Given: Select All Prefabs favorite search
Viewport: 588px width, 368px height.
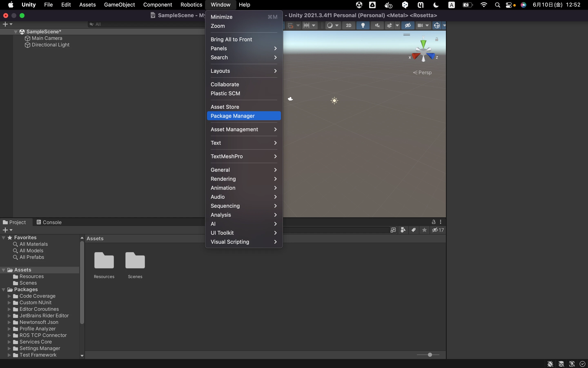Looking at the screenshot, I should [x=32, y=257].
